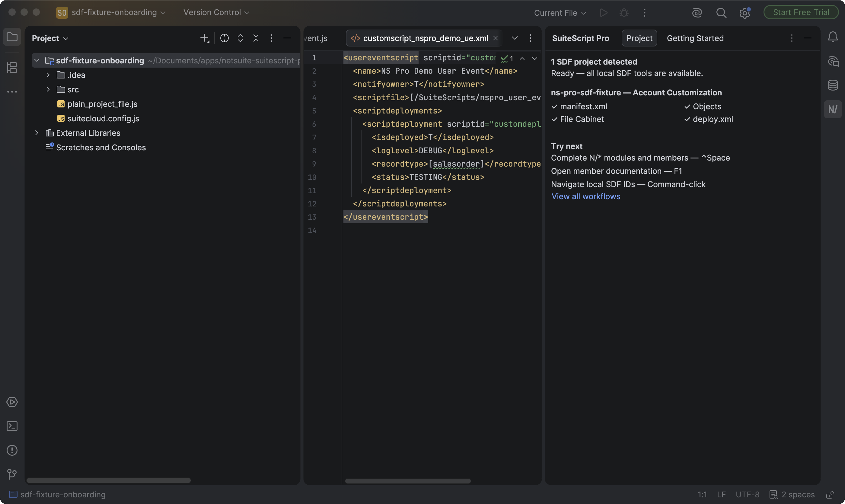Image resolution: width=845 pixels, height=504 pixels.
Task: Run the current file
Action: (604, 13)
